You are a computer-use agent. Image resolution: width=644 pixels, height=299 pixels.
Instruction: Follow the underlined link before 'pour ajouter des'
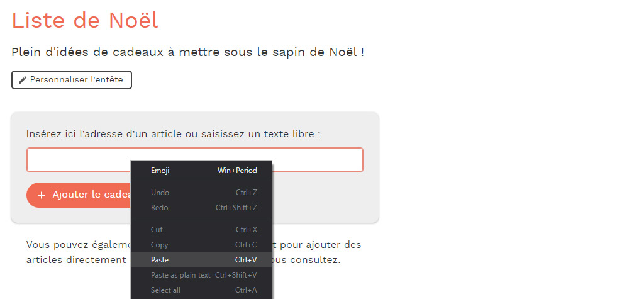pyautogui.click(x=274, y=245)
